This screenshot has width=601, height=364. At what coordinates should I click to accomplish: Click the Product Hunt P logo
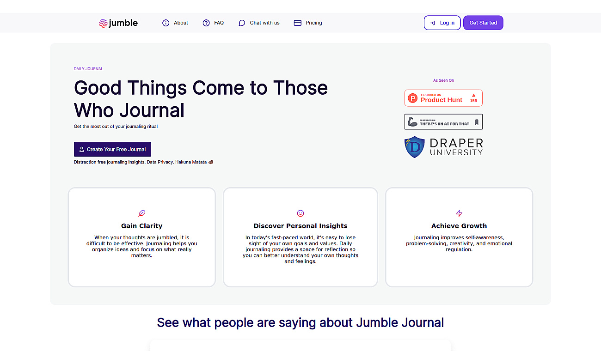point(412,98)
